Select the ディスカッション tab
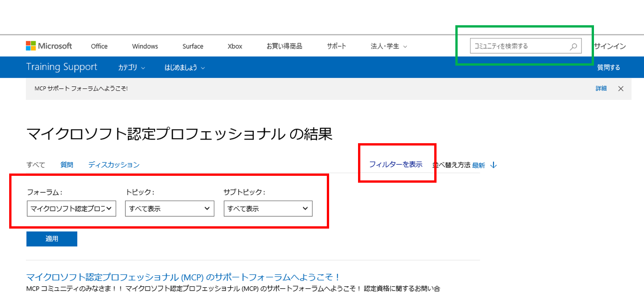Screen dimensions: 644x308 [114, 165]
